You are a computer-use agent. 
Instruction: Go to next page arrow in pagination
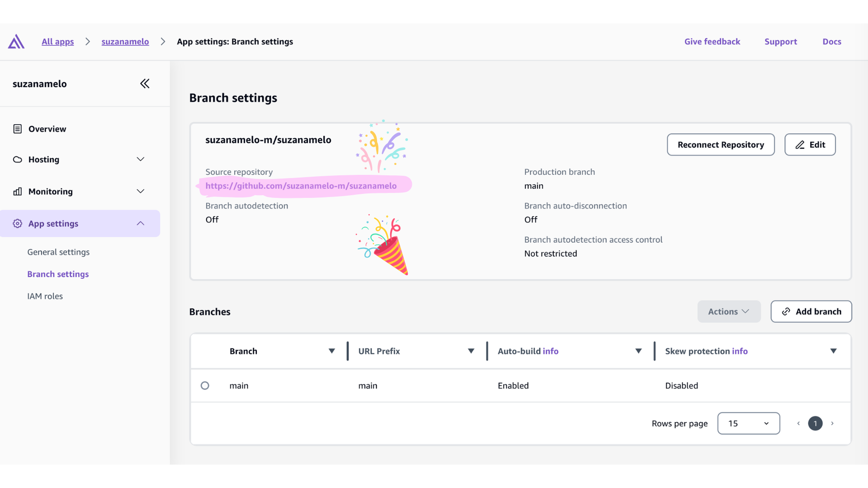point(832,424)
